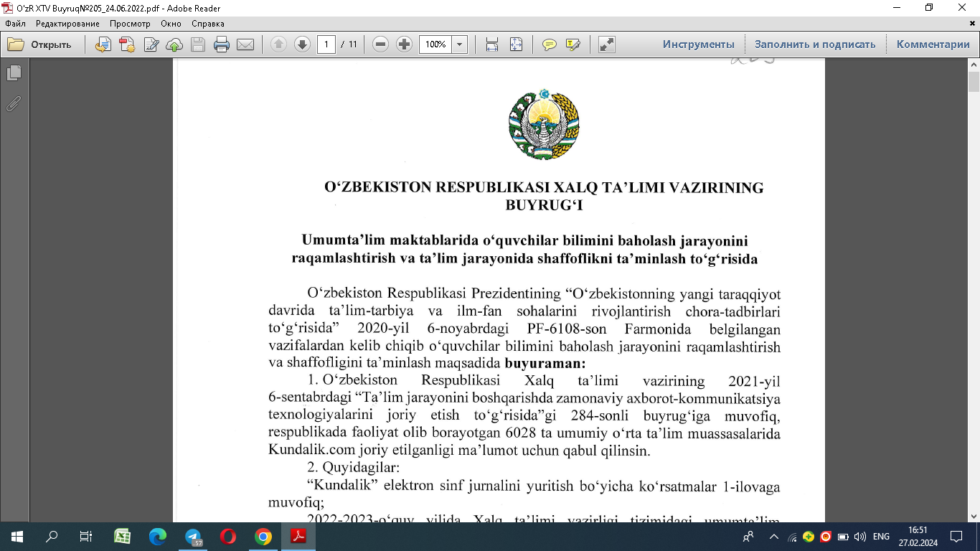Send the file by email icon
This screenshot has height=551, width=980.
[245, 44]
